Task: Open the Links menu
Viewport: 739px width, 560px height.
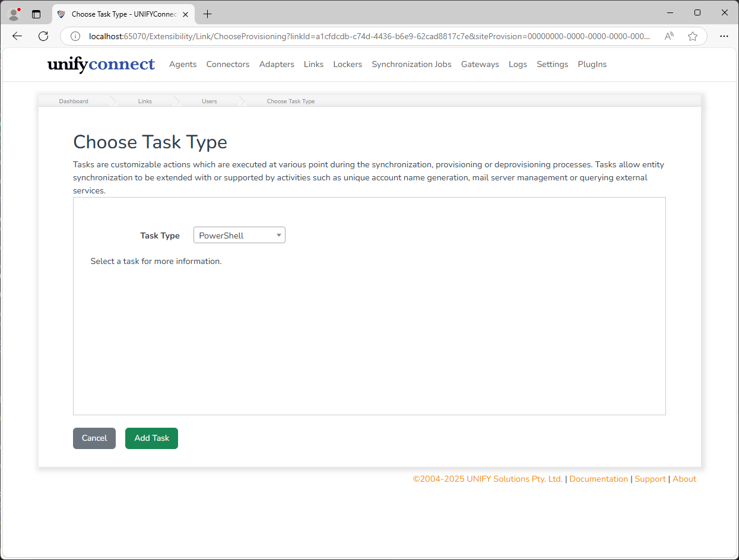Action: (313, 64)
